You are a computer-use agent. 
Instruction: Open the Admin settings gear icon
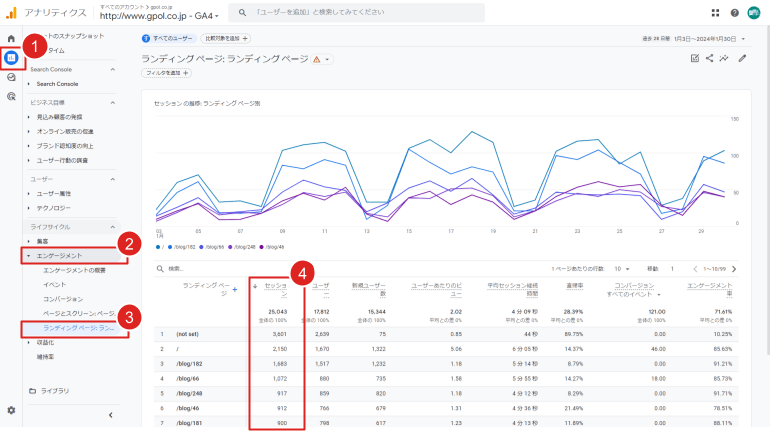tap(11, 410)
